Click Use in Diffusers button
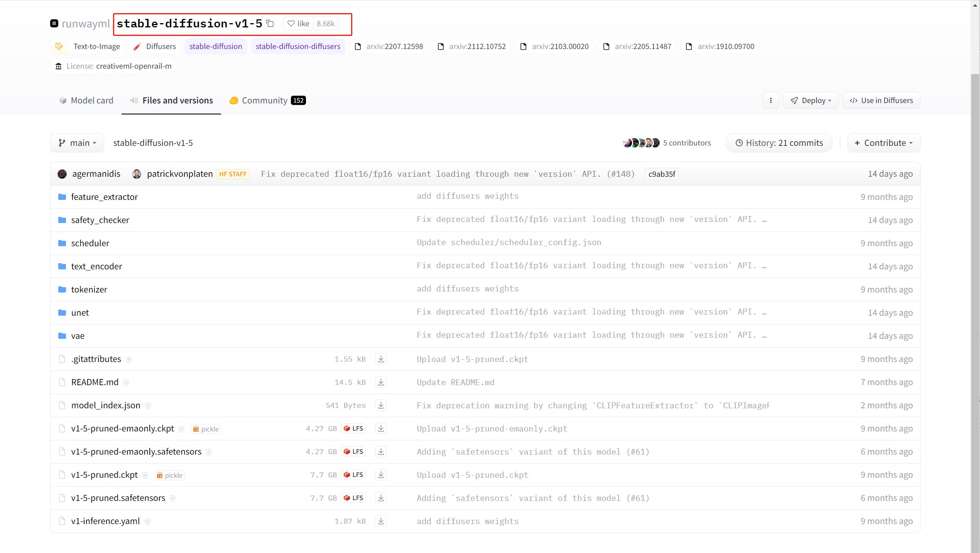Screen dimensions: 980x553 (881, 100)
